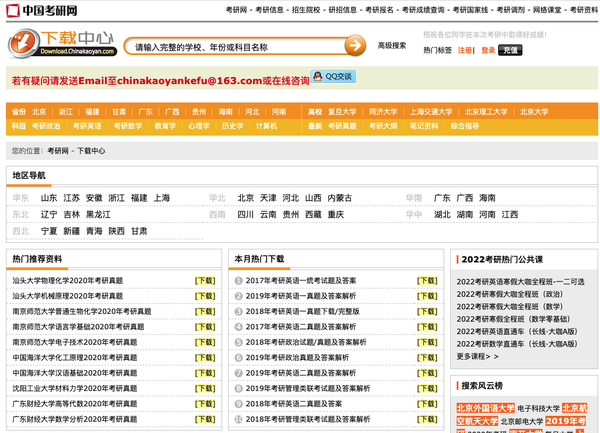Open 南京师范大学语言学基础2020年考研真题
This screenshot has height=433, width=600.
coord(78,327)
